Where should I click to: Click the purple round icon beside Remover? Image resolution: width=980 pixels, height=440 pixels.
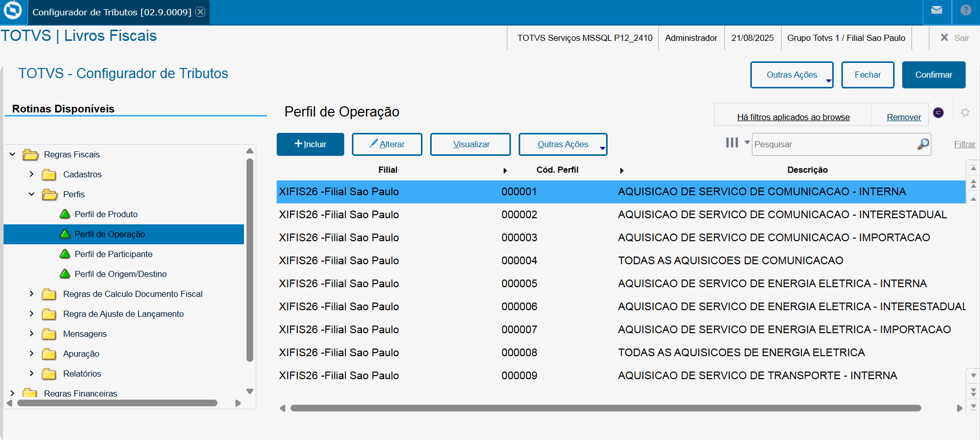(939, 112)
